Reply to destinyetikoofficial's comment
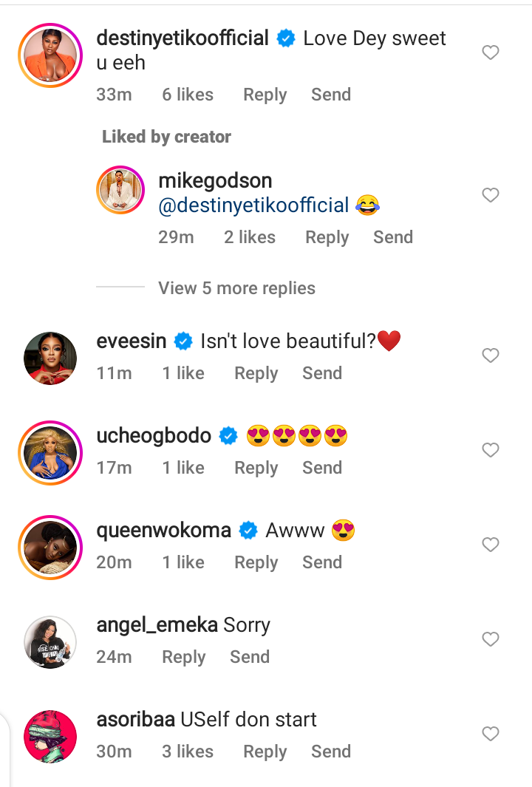 point(265,95)
